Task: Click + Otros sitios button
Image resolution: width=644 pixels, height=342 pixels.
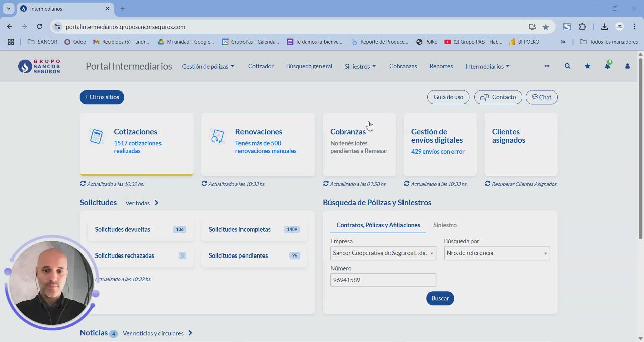Action: 102,97
